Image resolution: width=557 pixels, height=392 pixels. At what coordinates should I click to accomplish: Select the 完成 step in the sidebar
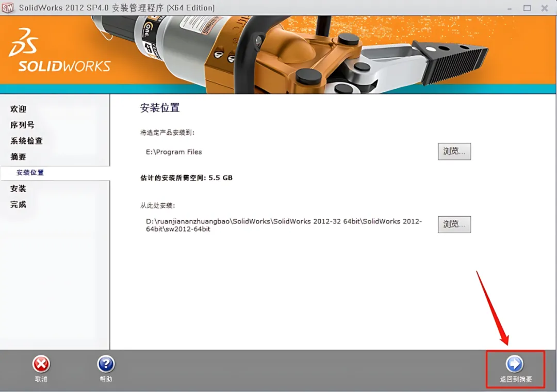(x=18, y=204)
